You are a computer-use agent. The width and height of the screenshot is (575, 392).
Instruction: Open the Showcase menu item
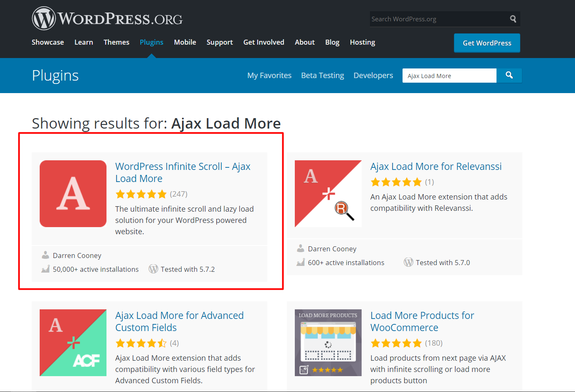48,42
